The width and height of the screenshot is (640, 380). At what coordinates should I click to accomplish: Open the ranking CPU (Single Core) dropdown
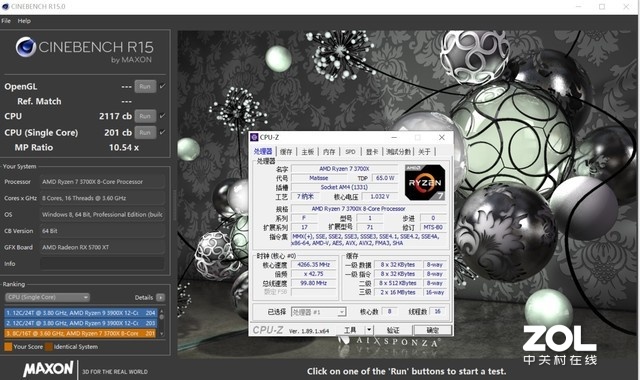(x=47, y=297)
